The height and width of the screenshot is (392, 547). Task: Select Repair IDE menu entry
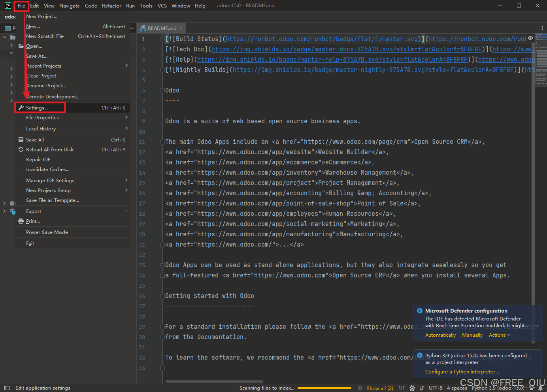pos(73,160)
